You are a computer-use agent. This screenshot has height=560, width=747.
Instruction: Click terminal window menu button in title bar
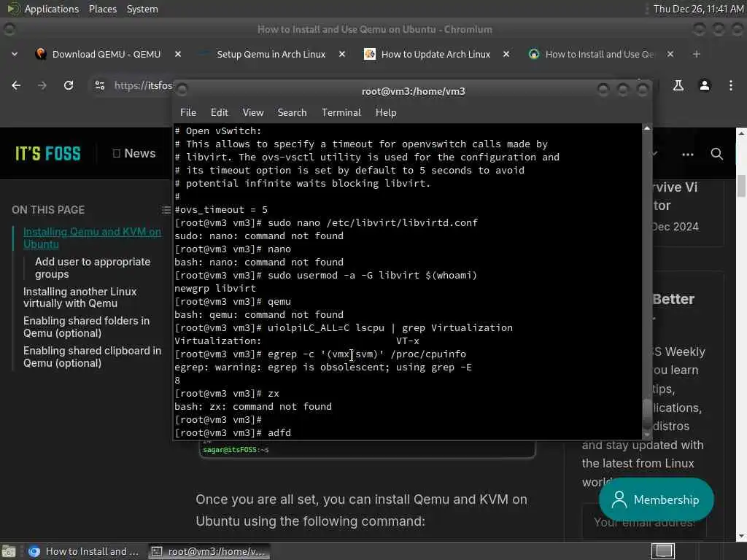coord(182,89)
